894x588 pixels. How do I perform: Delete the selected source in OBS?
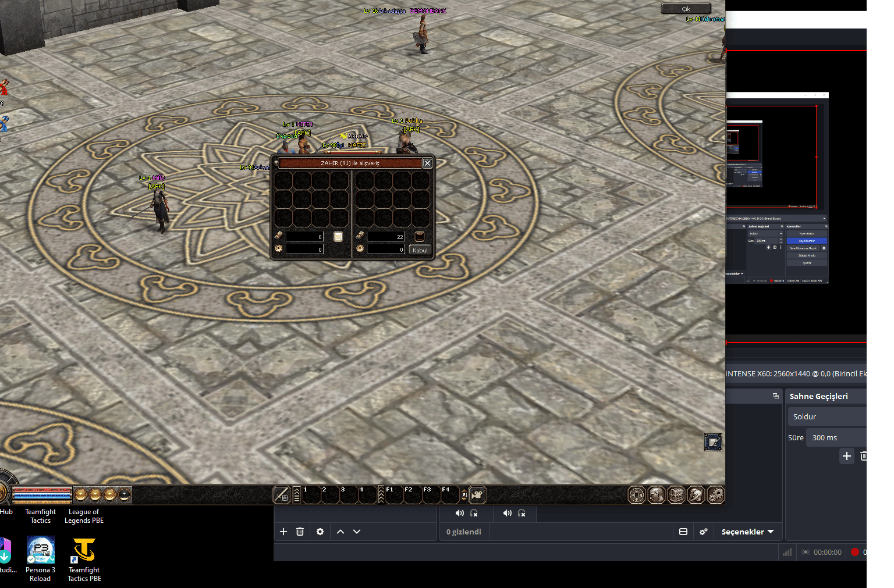[x=300, y=532]
